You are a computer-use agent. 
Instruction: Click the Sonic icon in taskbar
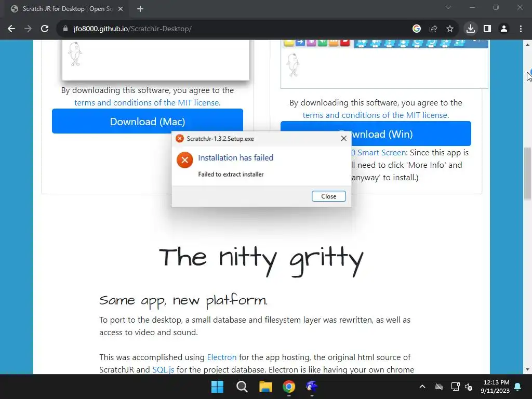[312, 387]
